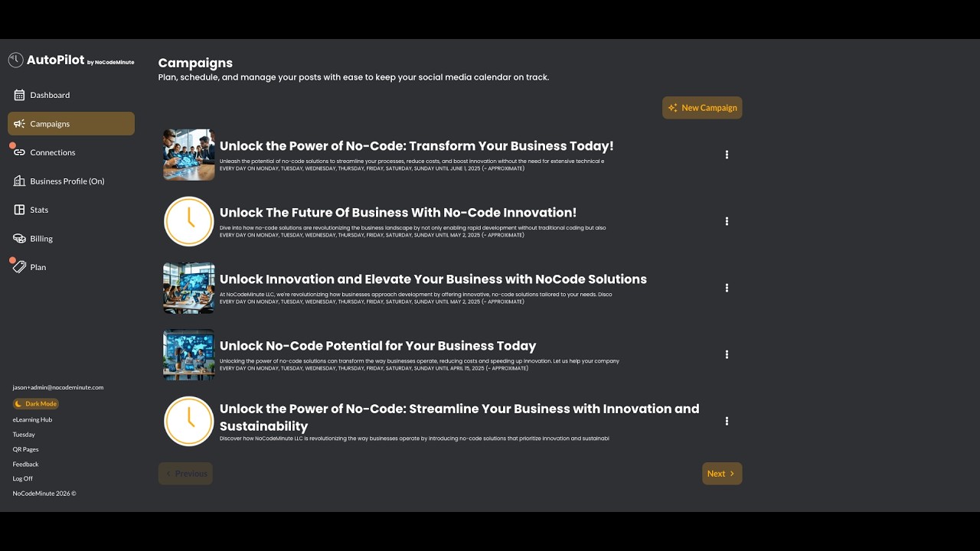Open options menu for 'Transform Your Business Today' campaign

pos(727,155)
